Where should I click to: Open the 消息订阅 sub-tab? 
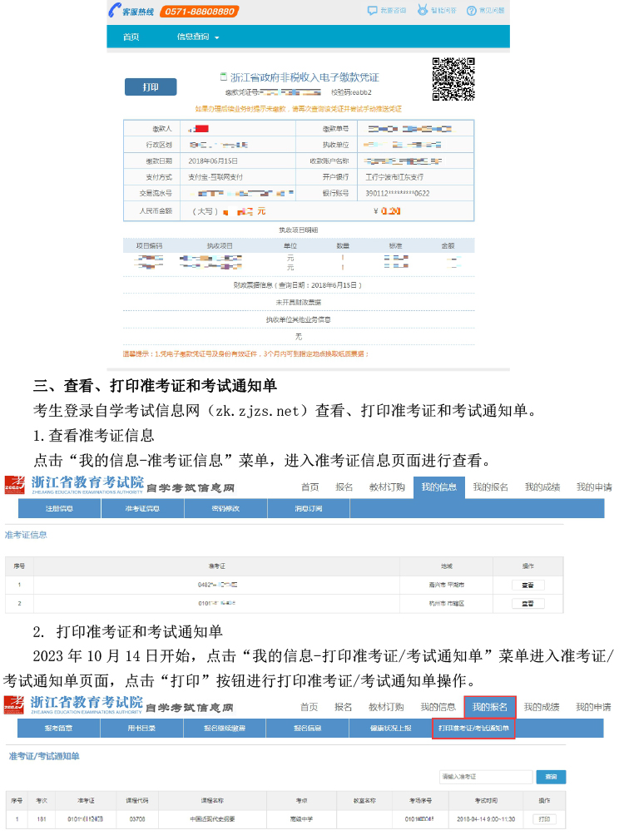click(309, 508)
